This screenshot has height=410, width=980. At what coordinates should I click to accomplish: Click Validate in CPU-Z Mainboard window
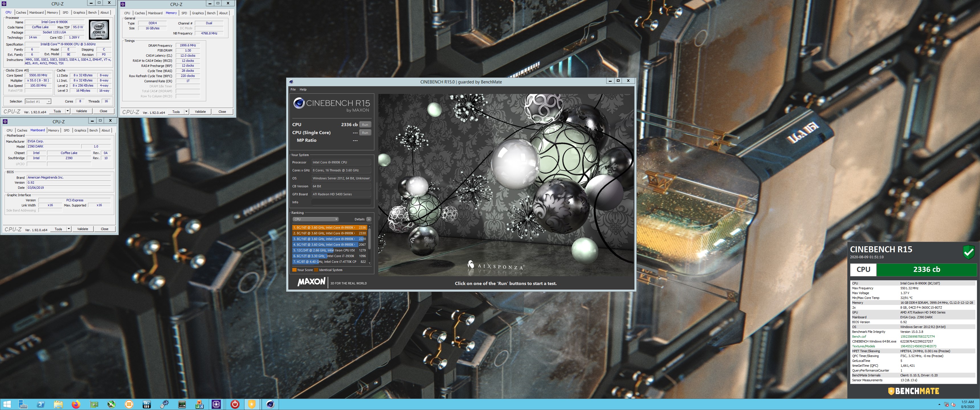pyautogui.click(x=83, y=229)
